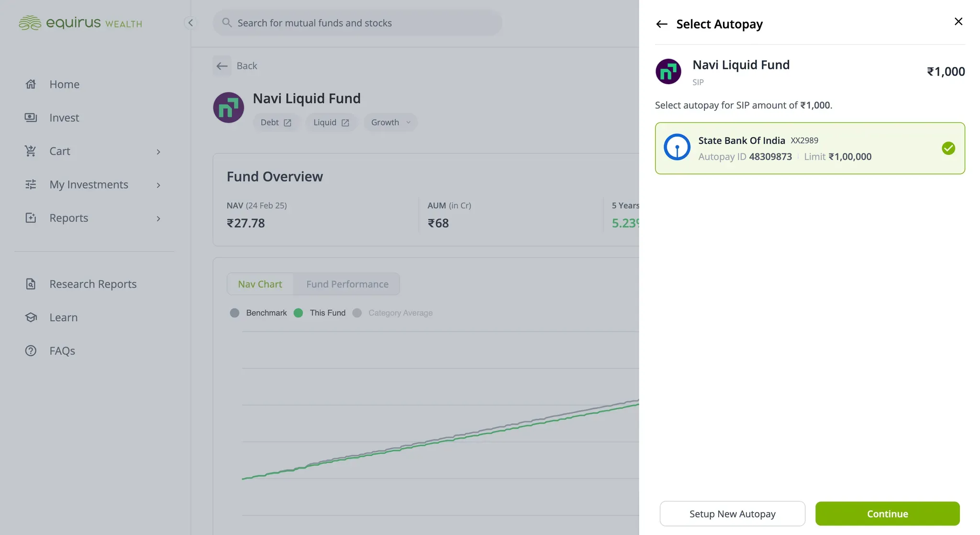Close the Select Autopay panel
Image resolution: width=980 pixels, height=535 pixels.
coord(958,22)
